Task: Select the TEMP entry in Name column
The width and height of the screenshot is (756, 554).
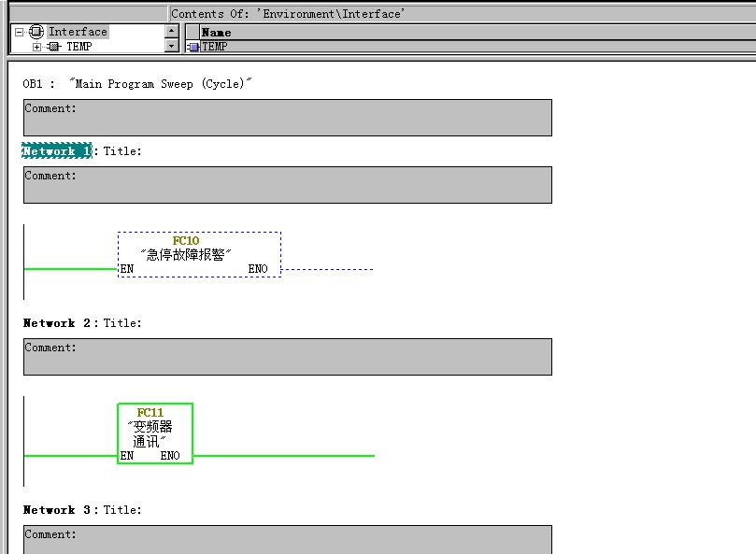Action: [215, 47]
